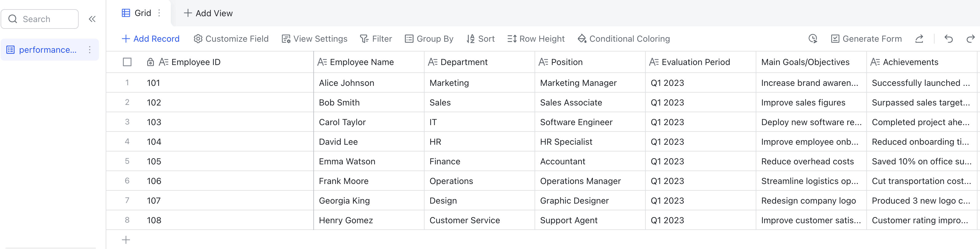Click Add Record
Viewport: 980px width, 249px height.
tap(150, 39)
